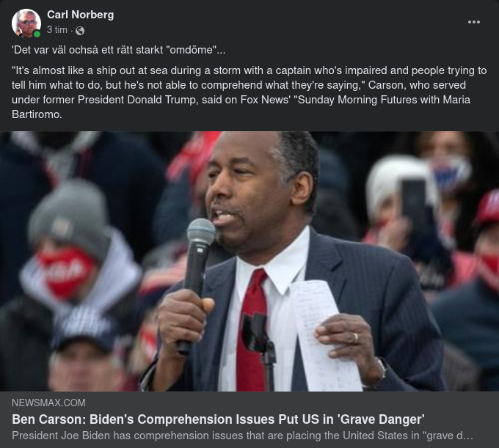This screenshot has height=448, width=499.
Task: Open Carl Norberg's profile picture
Action: click(26, 23)
